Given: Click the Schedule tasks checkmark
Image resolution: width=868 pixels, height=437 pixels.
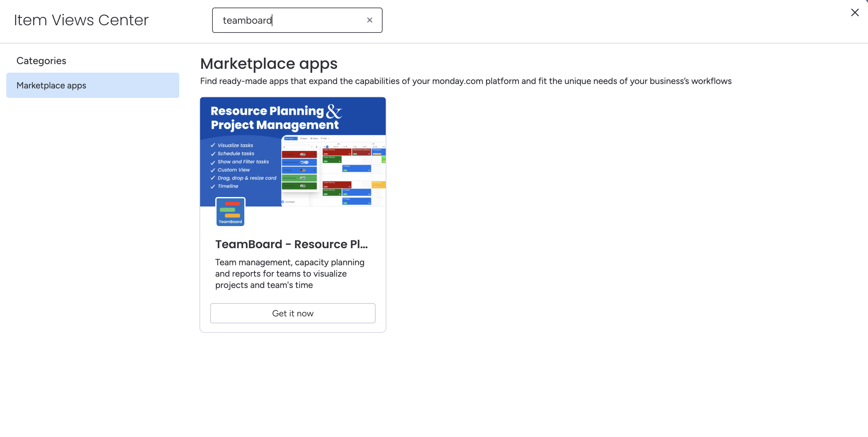Looking at the screenshot, I should (x=213, y=154).
